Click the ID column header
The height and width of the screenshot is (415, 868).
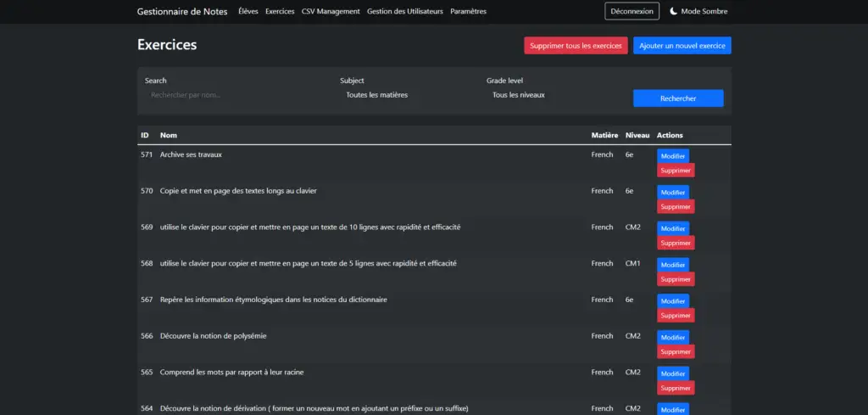pyautogui.click(x=145, y=135)
